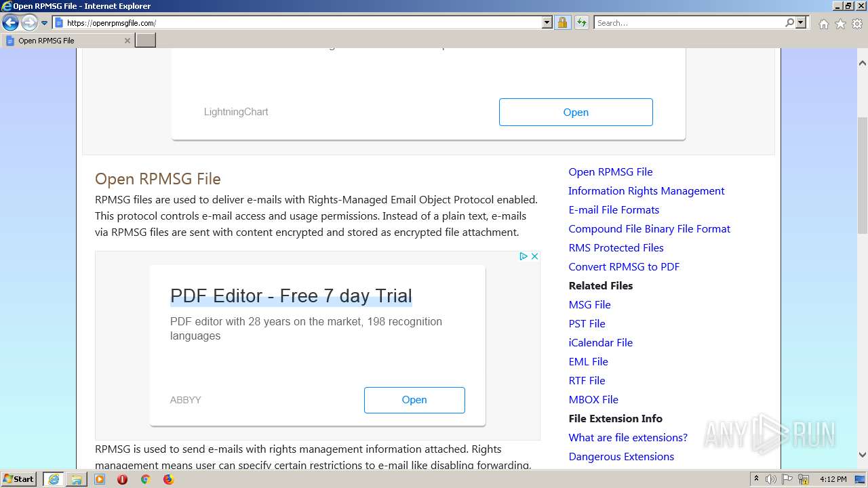Click Open on the ABBYY ad
Image resolution: width=868 pixels, height=488 pixels.
click(414, 400)
